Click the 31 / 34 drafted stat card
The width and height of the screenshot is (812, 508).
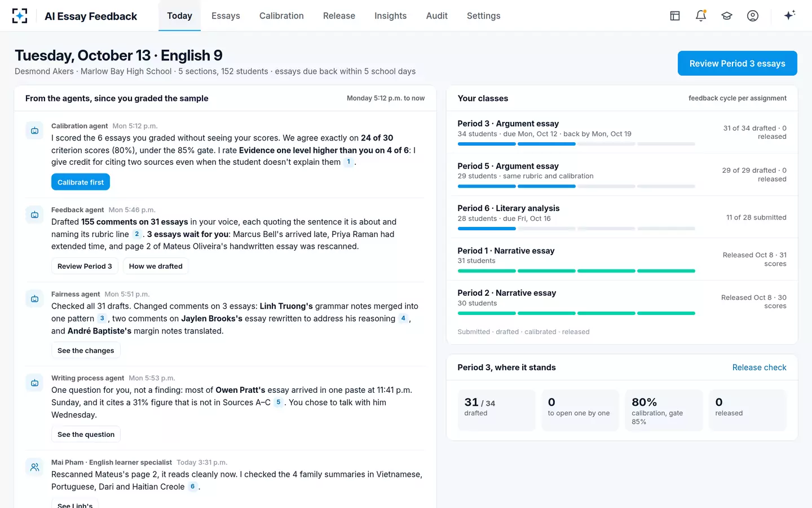(496, 410)
